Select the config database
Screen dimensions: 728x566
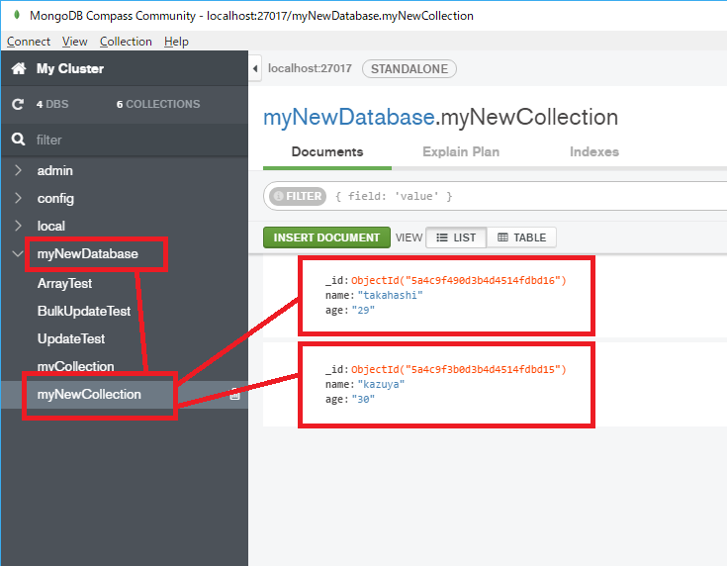[x=55, y=198]
